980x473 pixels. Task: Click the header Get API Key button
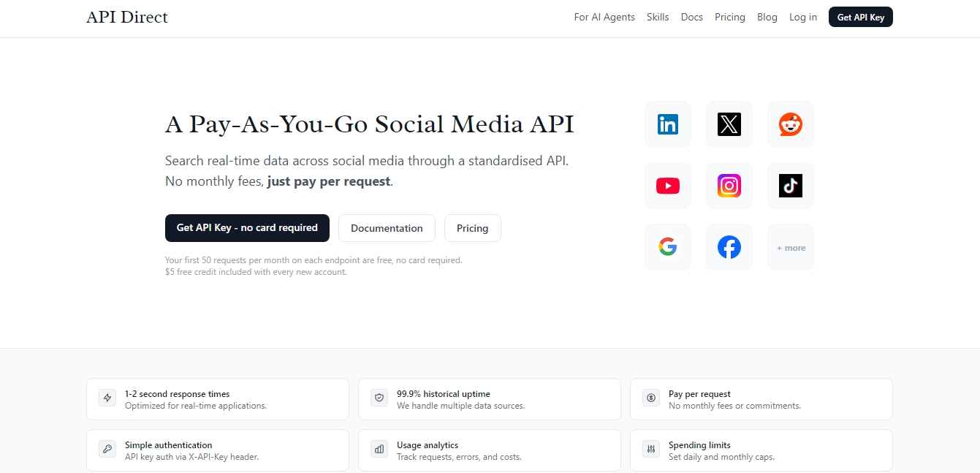click(861, 17)
